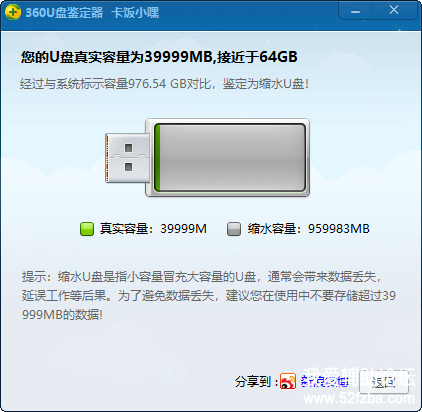The width and height of the screenshot is (422, 412).
Task: Click the 分享到 label
Action: (x=256, y=381)
